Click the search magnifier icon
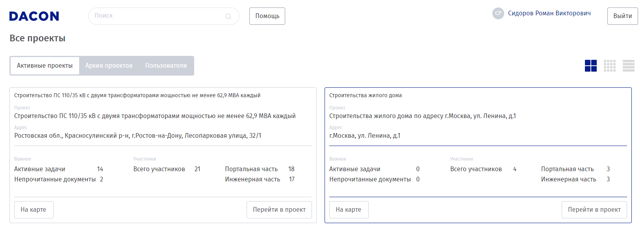Screen dimensions: 644x231 228,16
